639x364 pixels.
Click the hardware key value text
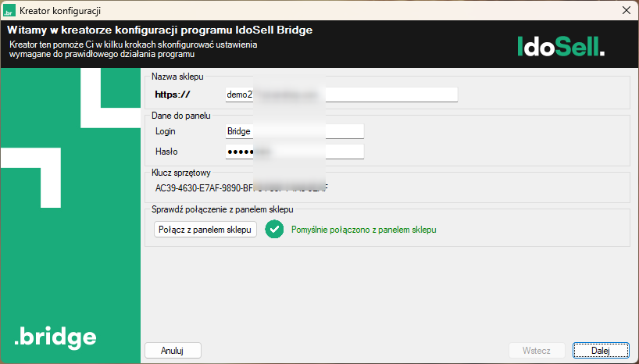point(241,188)
